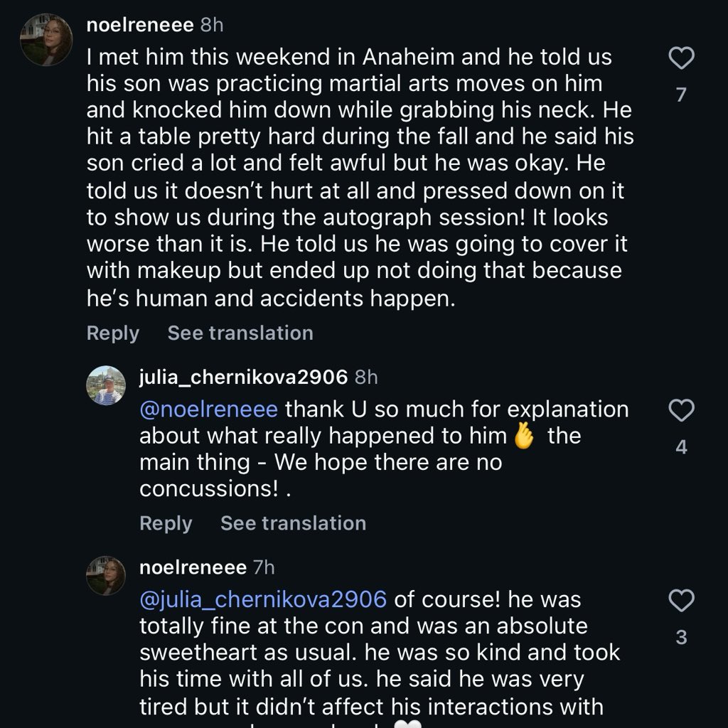
Task: See translation of noelreneee's top comment
Action: pos(240,333)
